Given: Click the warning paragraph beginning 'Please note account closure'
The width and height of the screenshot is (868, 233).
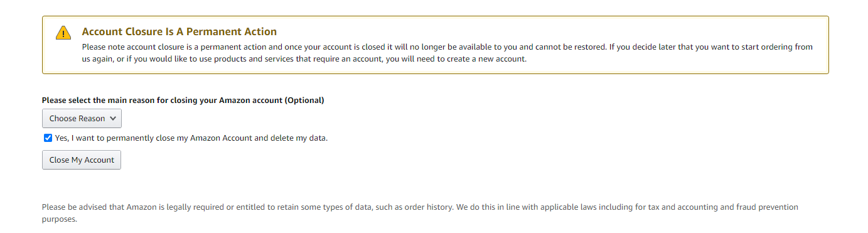Looking at the screenshot, I should (x=447, y=53).
